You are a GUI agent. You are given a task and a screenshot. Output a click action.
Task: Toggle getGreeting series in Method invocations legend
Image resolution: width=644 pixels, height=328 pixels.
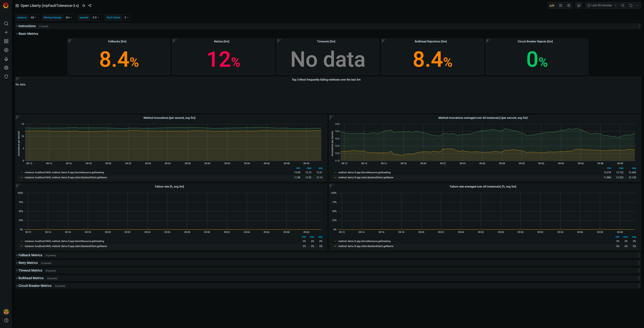coord(64,172)
